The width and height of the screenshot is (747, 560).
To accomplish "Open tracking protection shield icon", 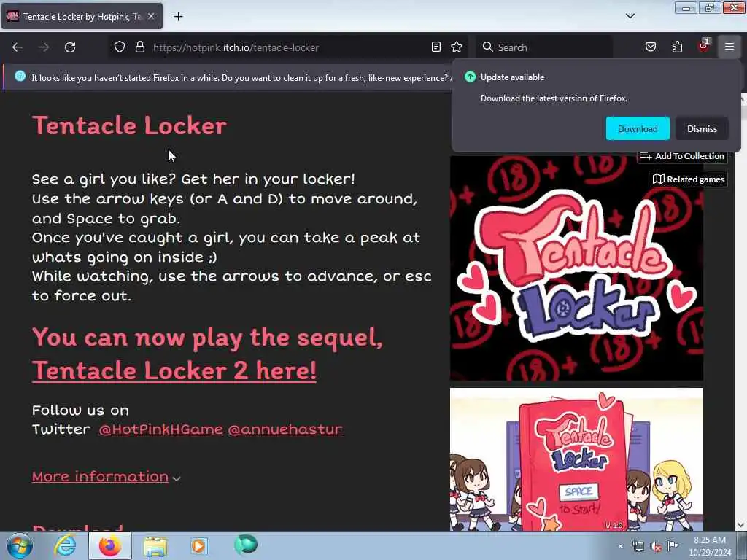I will pos(120,47).
